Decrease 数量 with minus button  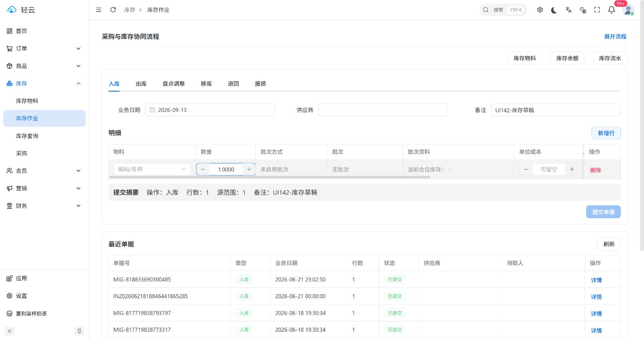(x=203, y=169)
